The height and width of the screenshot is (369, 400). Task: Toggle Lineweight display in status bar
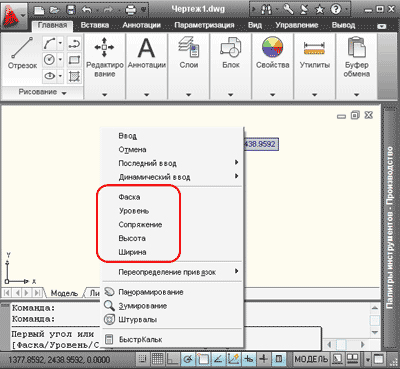264,359
